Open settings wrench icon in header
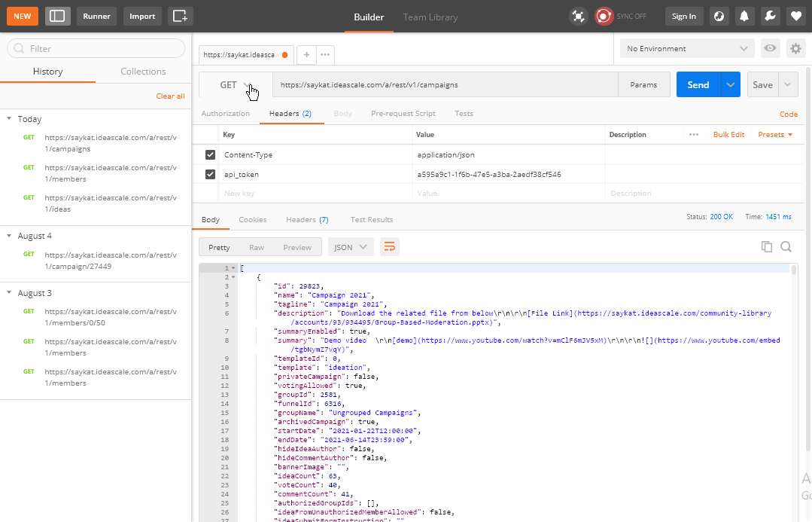 769,16
